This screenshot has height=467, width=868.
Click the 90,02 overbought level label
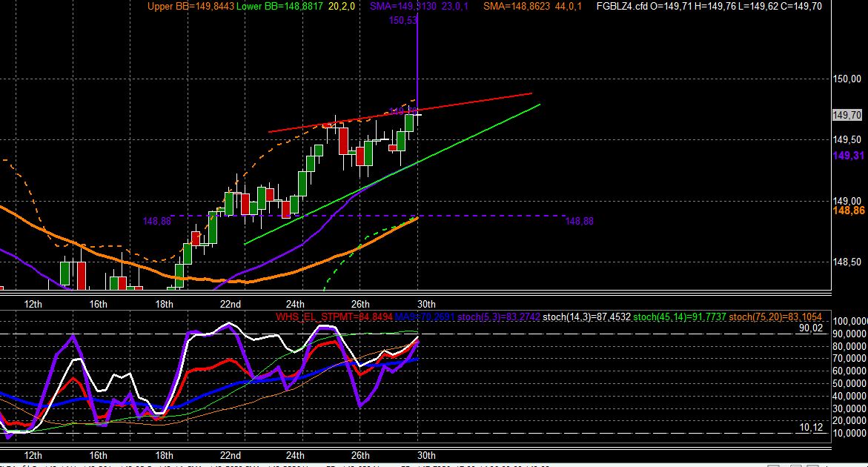coord(811,328)
